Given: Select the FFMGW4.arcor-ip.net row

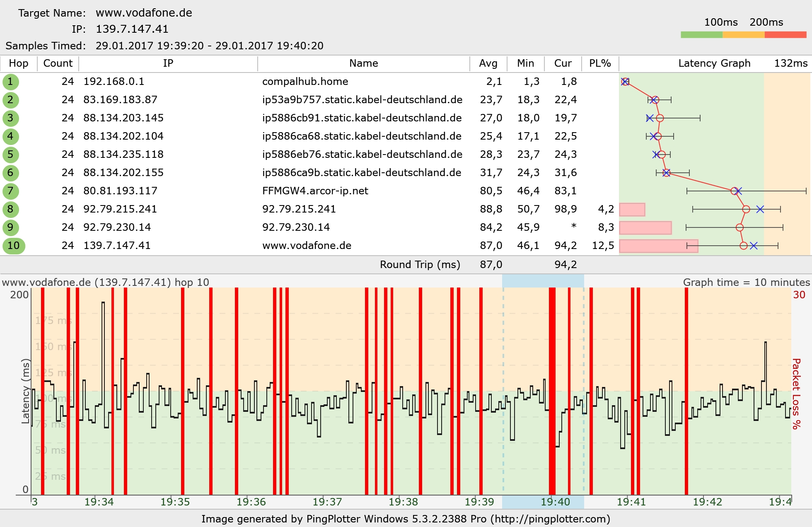Looking at the screenshot, I should tap(315, 191).
